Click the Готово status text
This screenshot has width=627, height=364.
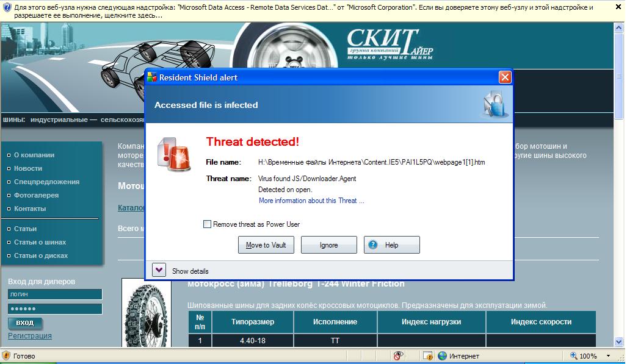(24, 356)
